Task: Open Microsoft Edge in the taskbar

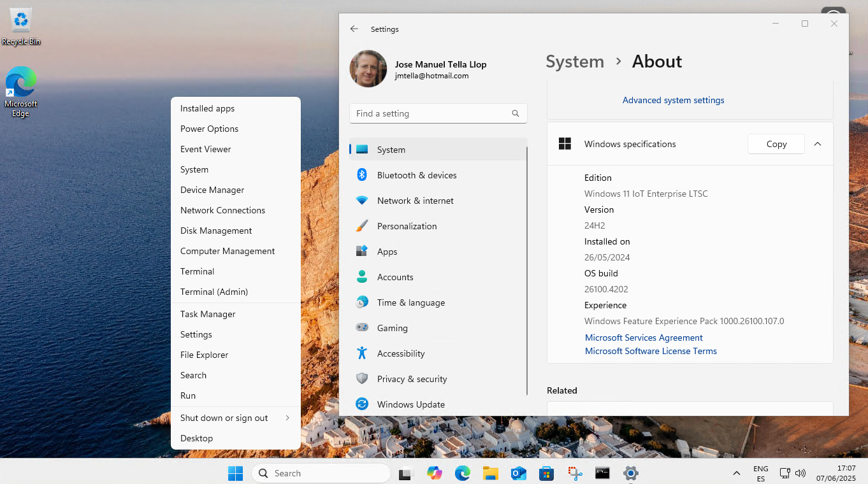Action: [x=463, y=473]
